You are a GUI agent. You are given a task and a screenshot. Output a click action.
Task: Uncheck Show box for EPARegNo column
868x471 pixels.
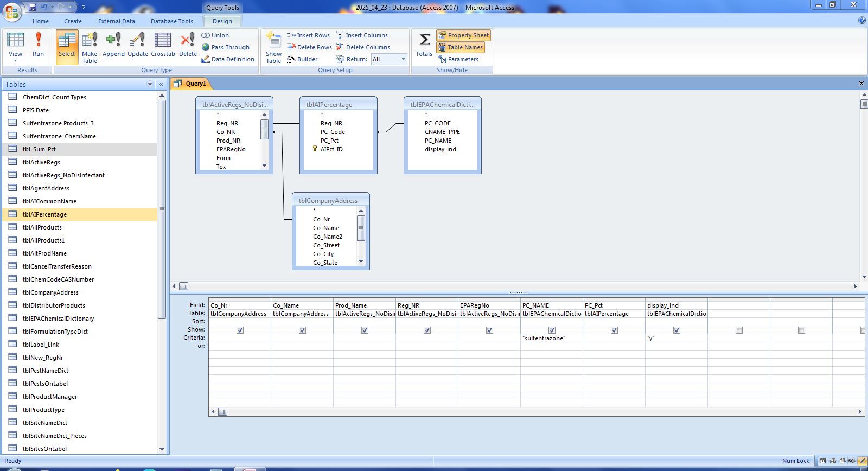tap(489, 330)
